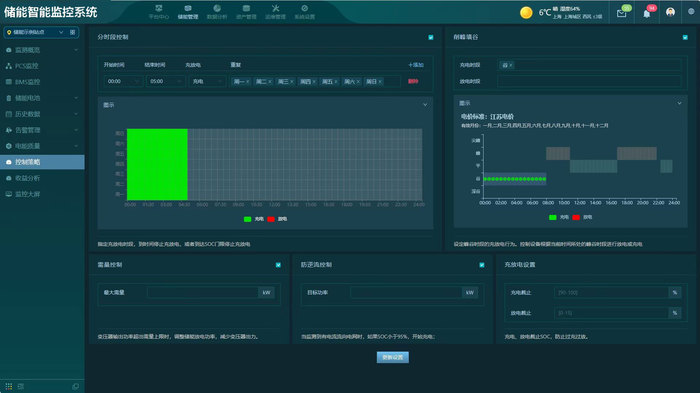
Task: Remove the 周四 tag from repeat days
Action: coord(314,82)
